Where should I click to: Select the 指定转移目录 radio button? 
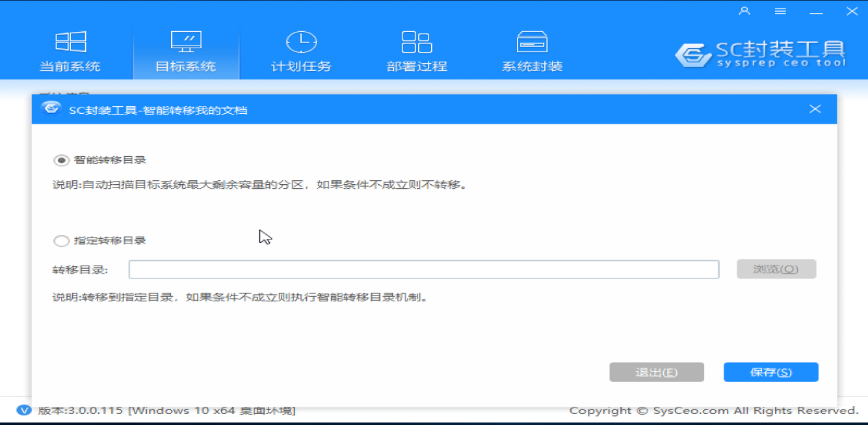click(61, 241)
